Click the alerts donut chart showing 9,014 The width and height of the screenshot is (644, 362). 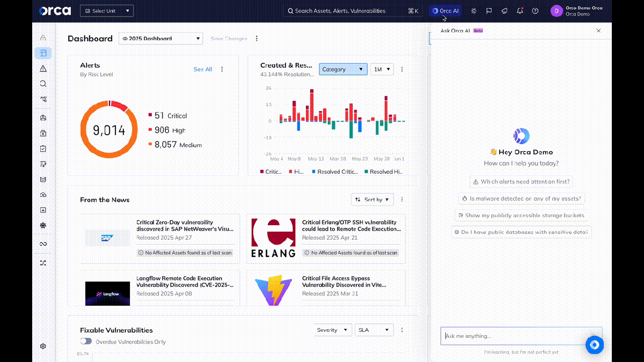click(x=109, y=130)
